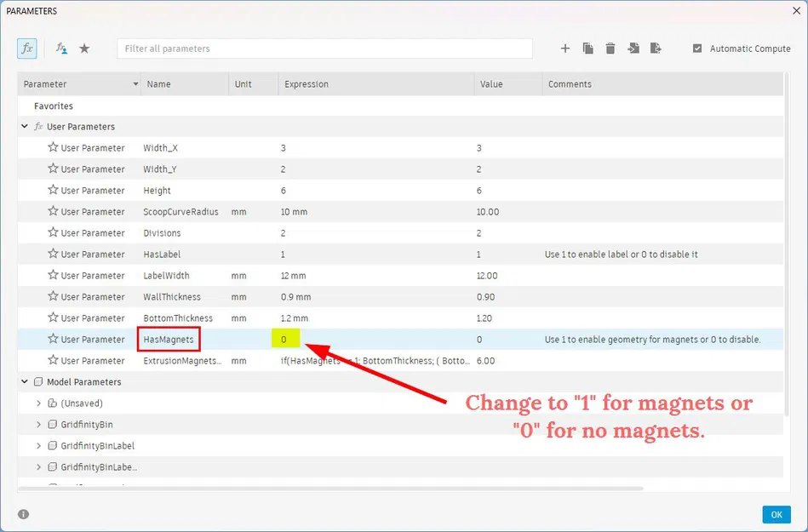Select the Width_X name cell

tap(160, 148)
